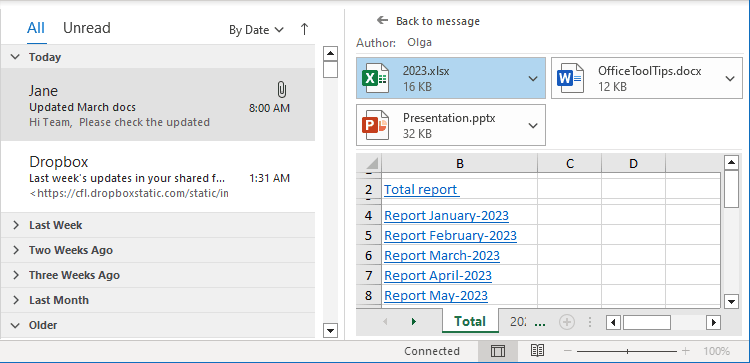Screen dimensions: 750x363
Task: Select the Total sheet tab
Action: 470,321
